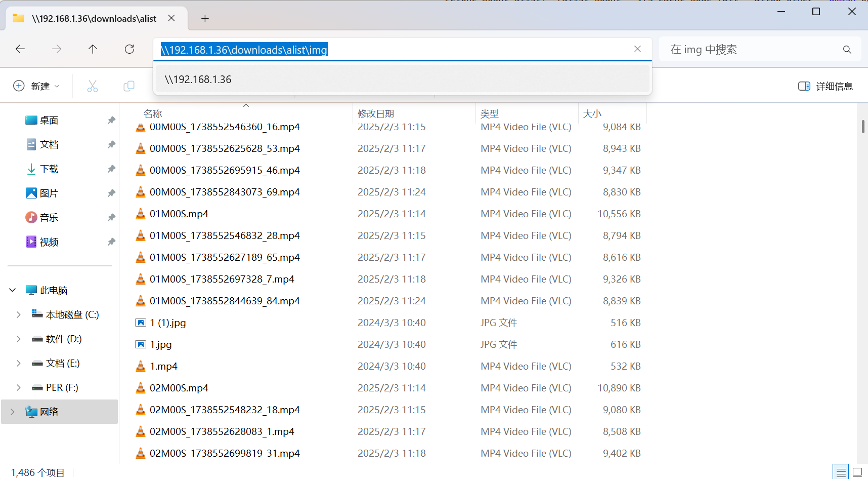Click the 10,890 KB size cell
Screen dimensions: 868x479
619,388
